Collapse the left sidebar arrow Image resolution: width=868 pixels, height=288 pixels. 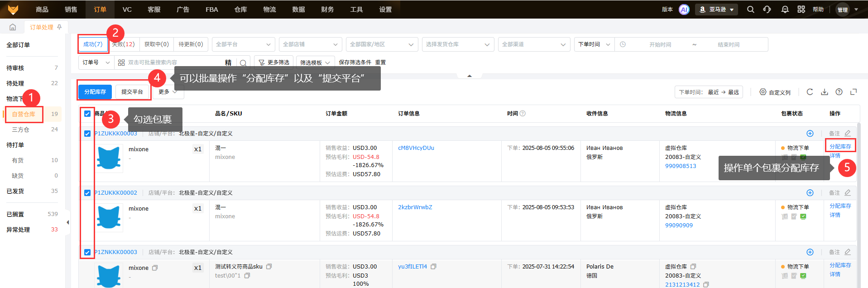(67, 222)
